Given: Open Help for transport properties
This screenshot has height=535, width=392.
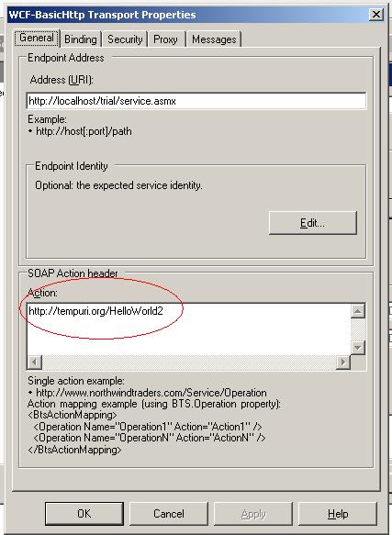Looking at the screenshot, I should click(x=338, y=514).
